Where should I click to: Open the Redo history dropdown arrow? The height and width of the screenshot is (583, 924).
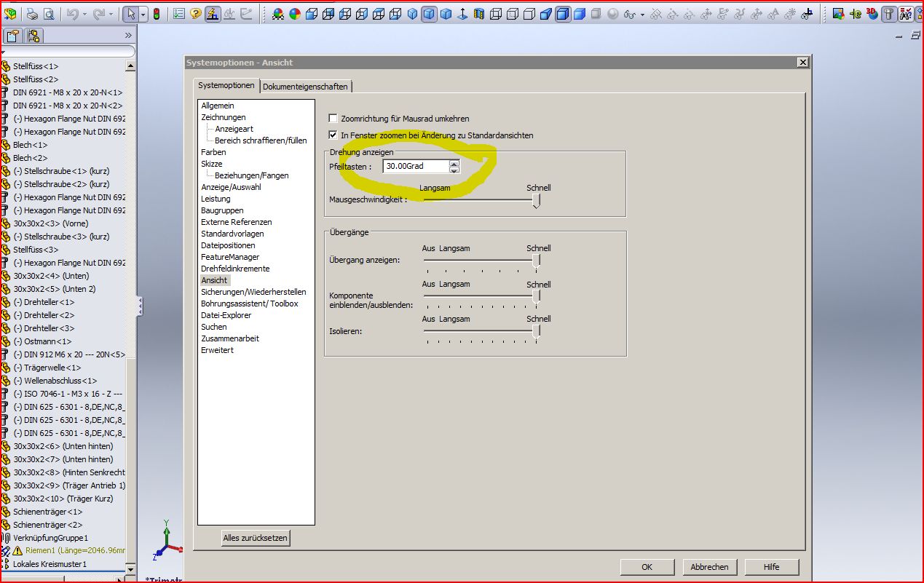(x=111, y=14)
